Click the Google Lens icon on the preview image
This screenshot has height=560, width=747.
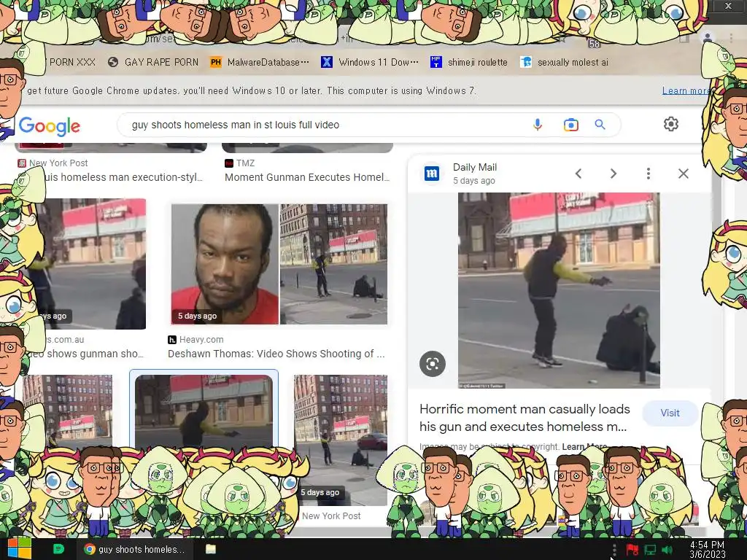433,364
